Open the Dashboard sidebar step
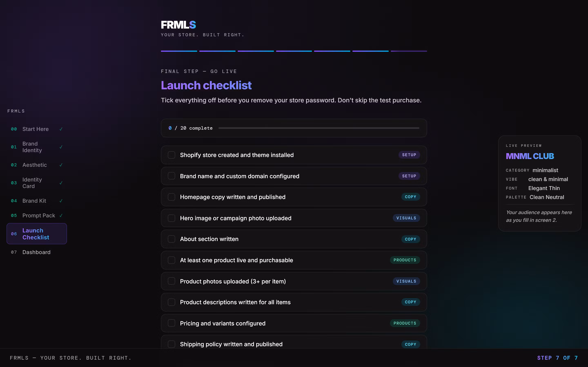Viewport: 588px width, 367px height. pos(37,252)
